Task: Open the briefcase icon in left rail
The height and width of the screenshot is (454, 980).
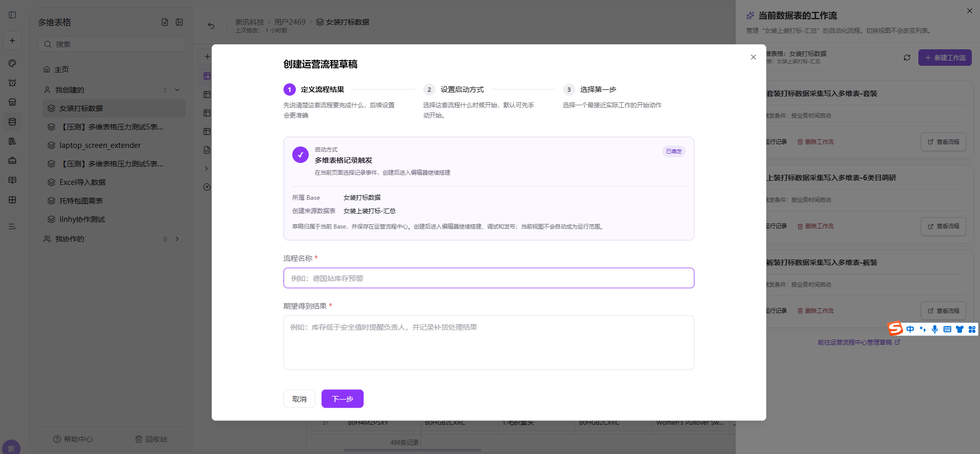Action: coord(12,161)
